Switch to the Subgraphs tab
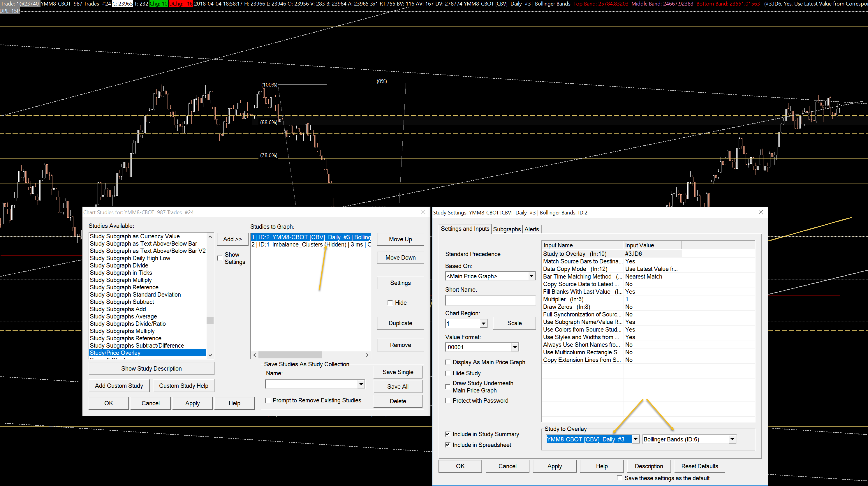Image resolution: width=868 pixels, height=486 pixels. point(506,229)
